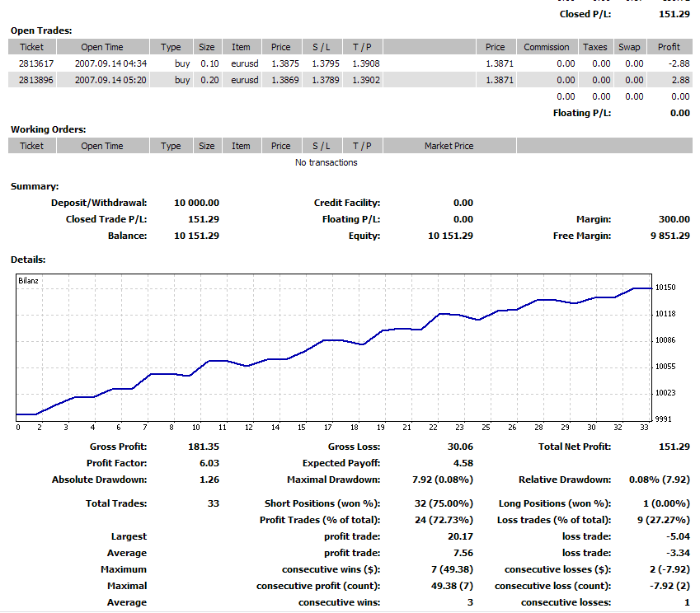Click the Profit Factor value 6.03

tap(209, 463)
